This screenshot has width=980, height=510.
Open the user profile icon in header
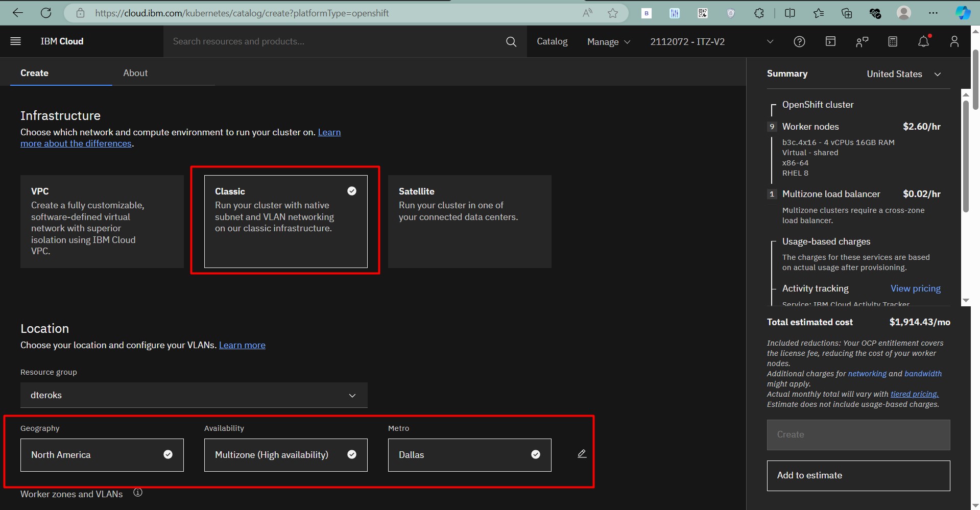pos(954,42)
